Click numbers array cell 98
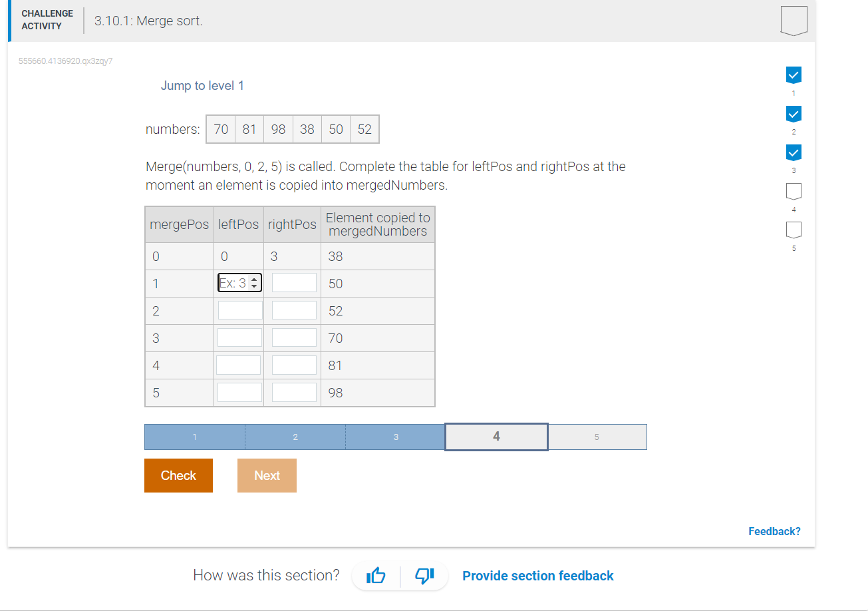 pyautogui.click(x=278, y=129)
